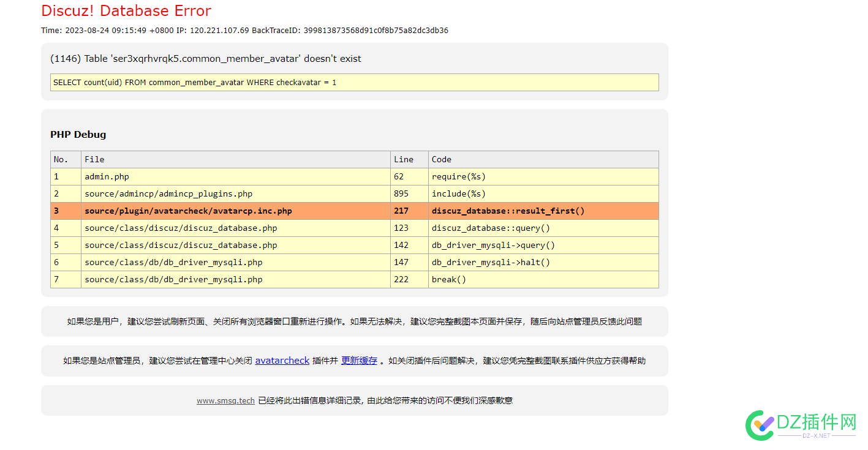Select the highlighted avatarcp.inc.php file cell
This screenshot has width=868, height=450.
point(236,211)
